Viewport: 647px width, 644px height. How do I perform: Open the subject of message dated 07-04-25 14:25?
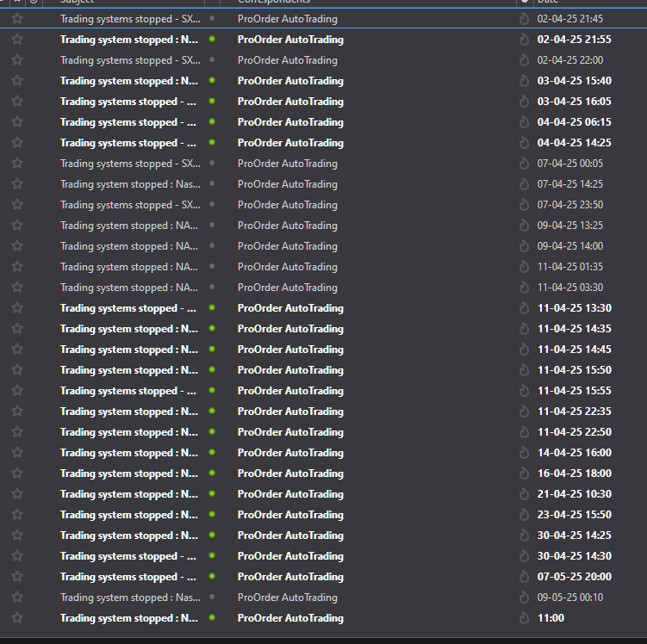[130, 184]
